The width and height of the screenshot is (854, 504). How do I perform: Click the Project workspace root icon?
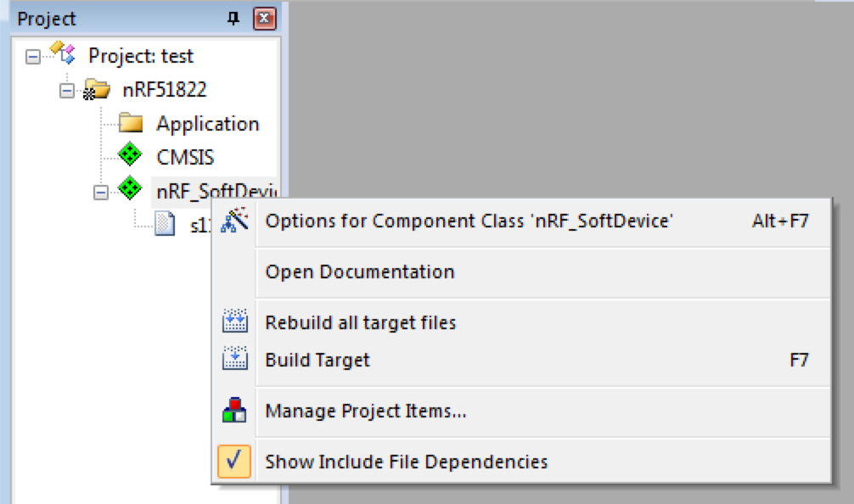tap(64, 55)
